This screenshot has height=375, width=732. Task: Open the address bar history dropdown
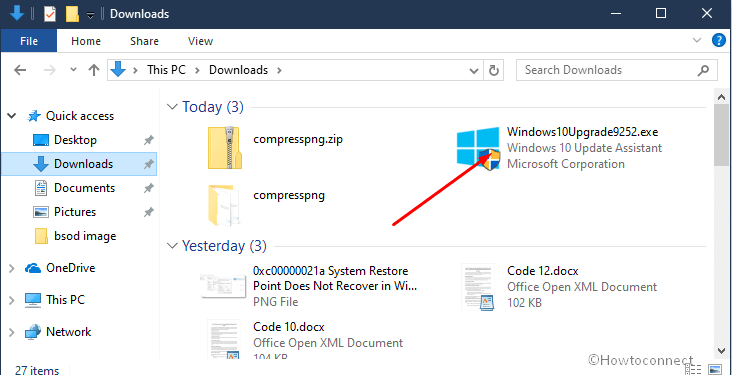473,71
